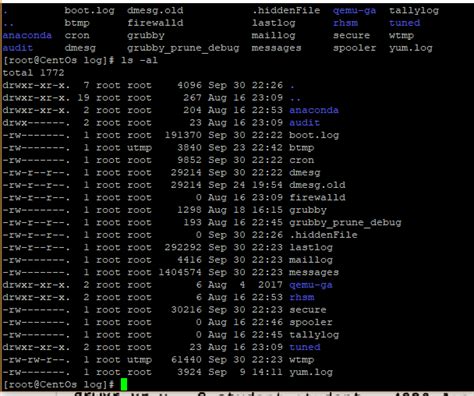
Task: Click 'qemu-ga' in the top short listing
Action: [354, 11]
